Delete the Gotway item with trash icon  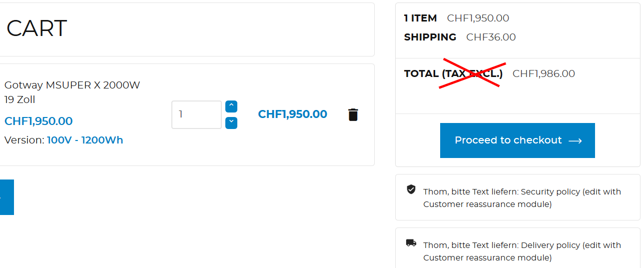coord(353,114)
